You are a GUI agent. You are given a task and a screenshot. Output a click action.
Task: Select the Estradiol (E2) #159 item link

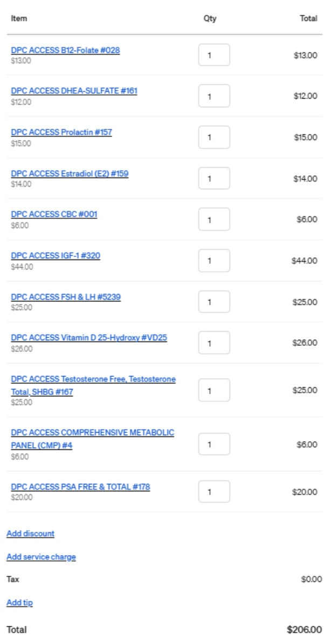click(x=70, y=174)
